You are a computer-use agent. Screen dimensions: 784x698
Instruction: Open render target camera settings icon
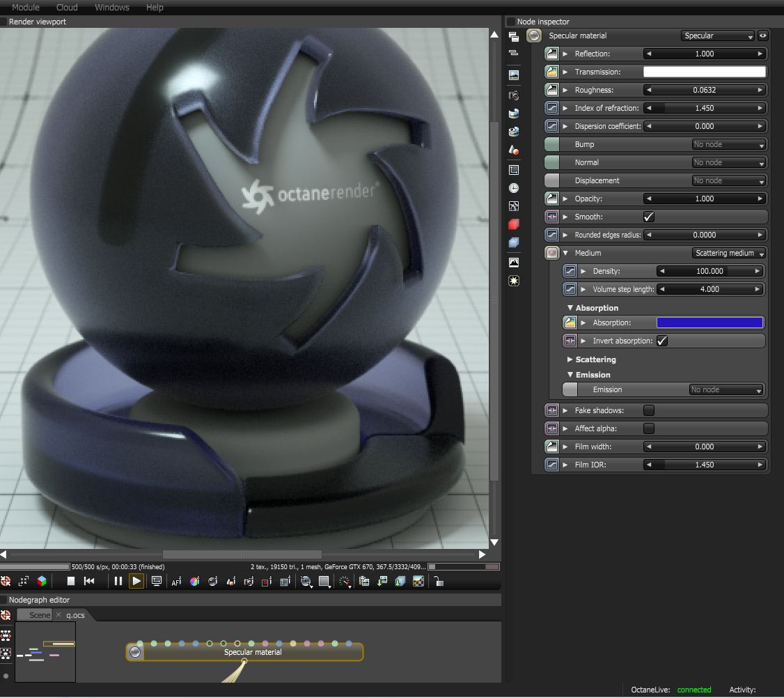point(514,95)
